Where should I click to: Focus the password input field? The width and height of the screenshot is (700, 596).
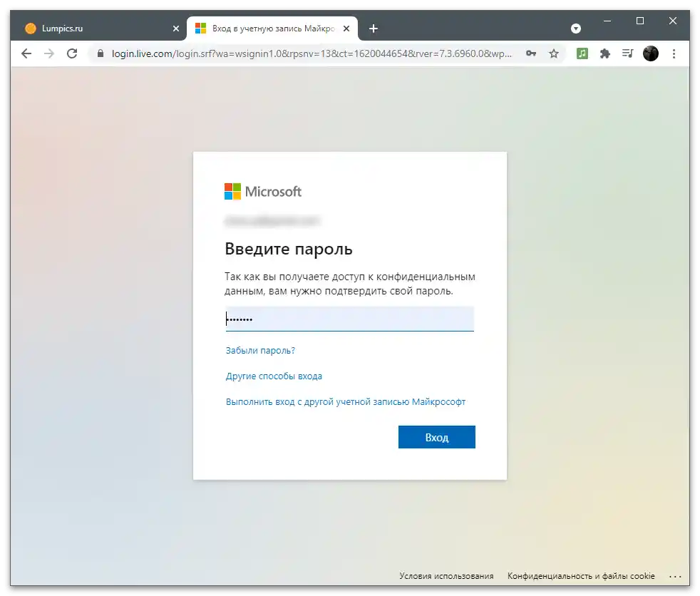349,319
